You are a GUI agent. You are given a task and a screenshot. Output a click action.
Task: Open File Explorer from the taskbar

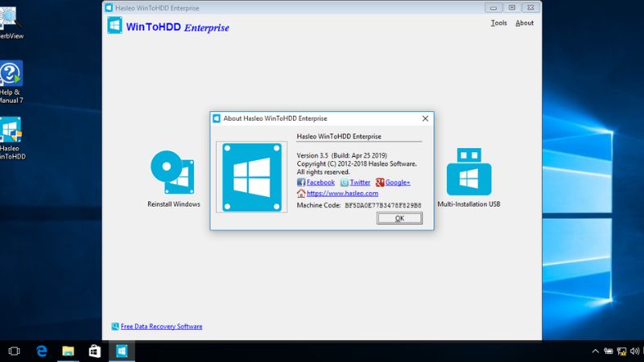tap(68, 351)
